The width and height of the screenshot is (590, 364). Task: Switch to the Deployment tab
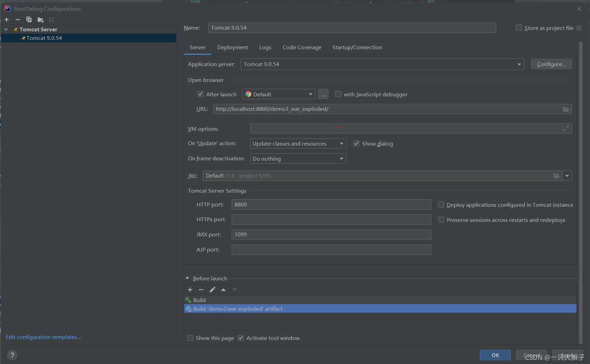pos(233,47)
